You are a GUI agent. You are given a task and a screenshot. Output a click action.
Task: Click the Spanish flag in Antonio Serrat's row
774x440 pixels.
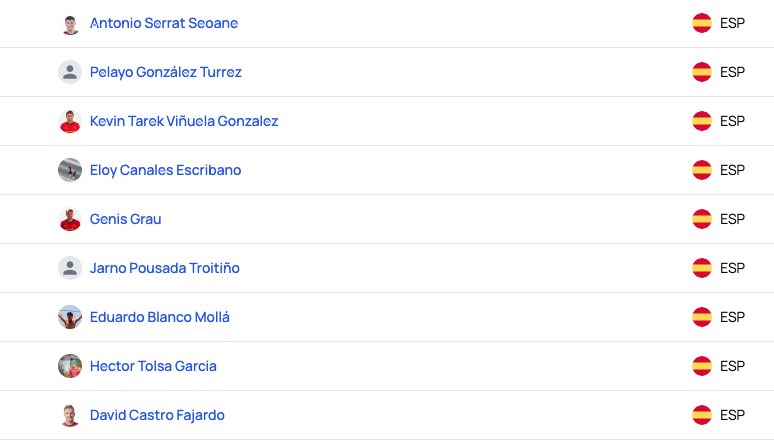(702, 23)
